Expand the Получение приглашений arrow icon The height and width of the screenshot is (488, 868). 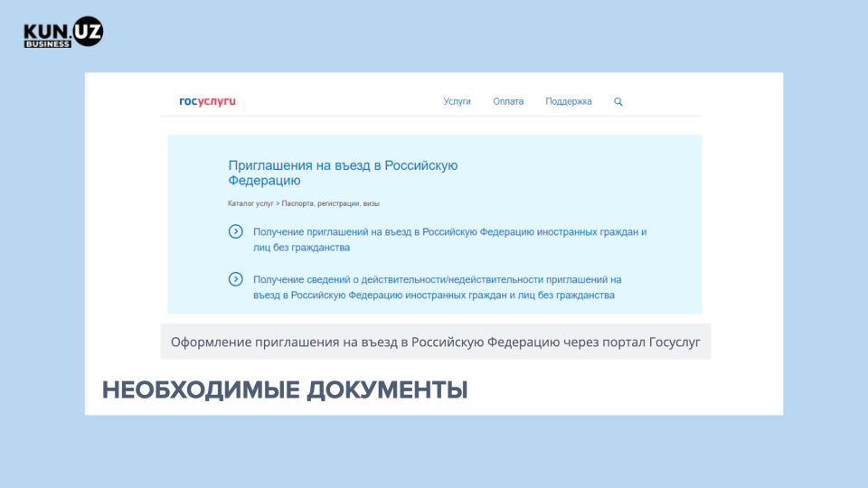[x=235, y=232]
